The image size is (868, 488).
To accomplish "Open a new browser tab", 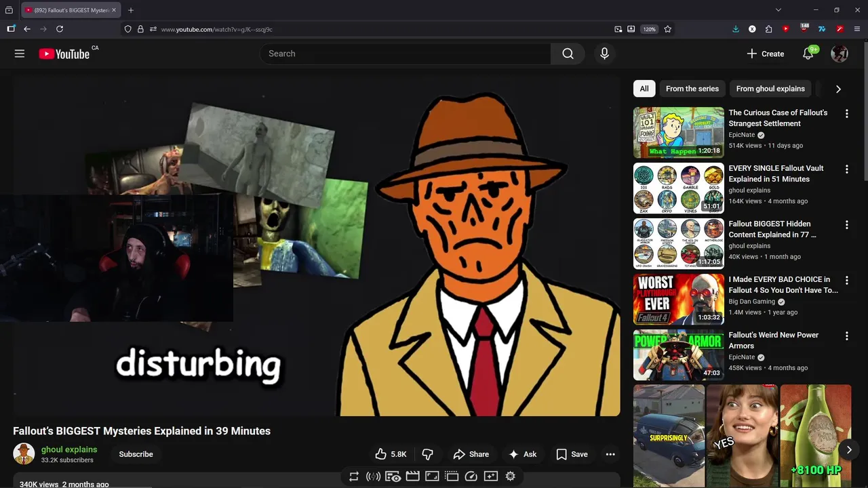I will [131, 10].
